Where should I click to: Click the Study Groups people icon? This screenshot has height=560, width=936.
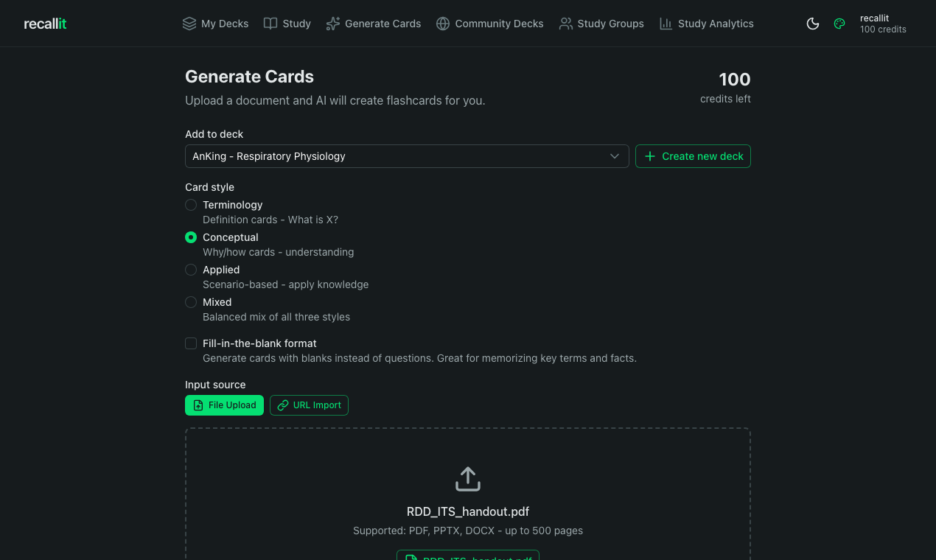pos(566,23)
